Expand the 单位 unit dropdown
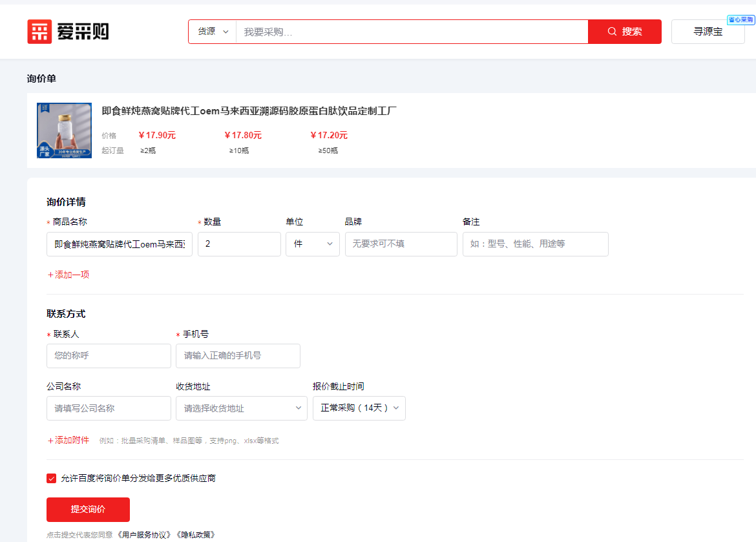The width and height of the screenshot is (756, 542). point(313,244)
